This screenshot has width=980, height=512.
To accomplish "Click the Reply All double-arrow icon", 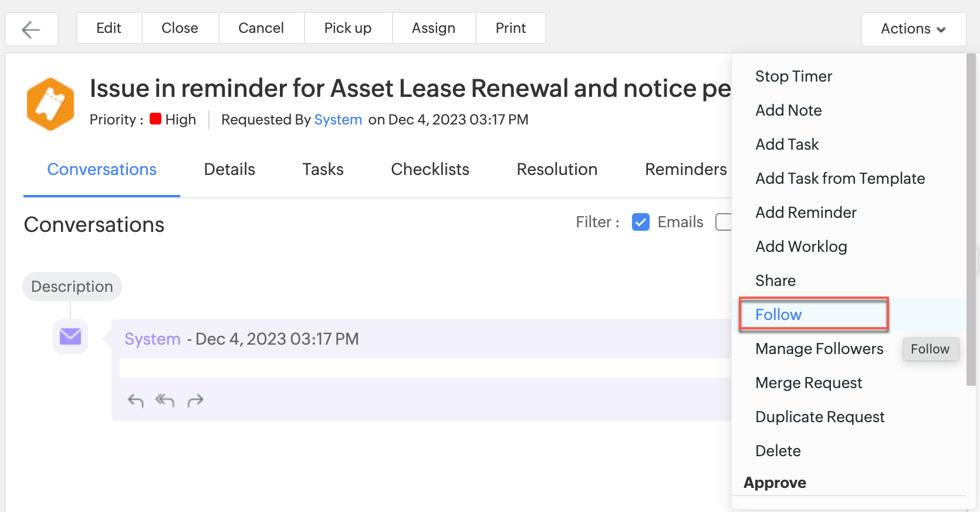I will [165, 400].
